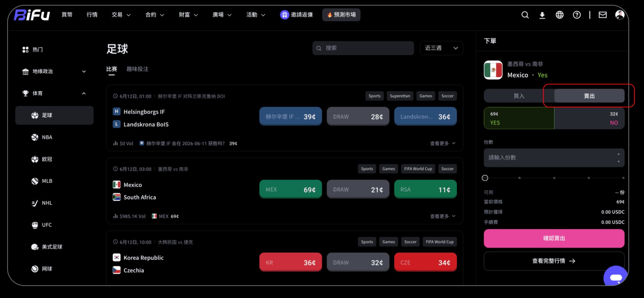The width and height of the screenshot is (644, 298).
Task: Expand the 交易 dropdown menu
Action: pos(121,15)
